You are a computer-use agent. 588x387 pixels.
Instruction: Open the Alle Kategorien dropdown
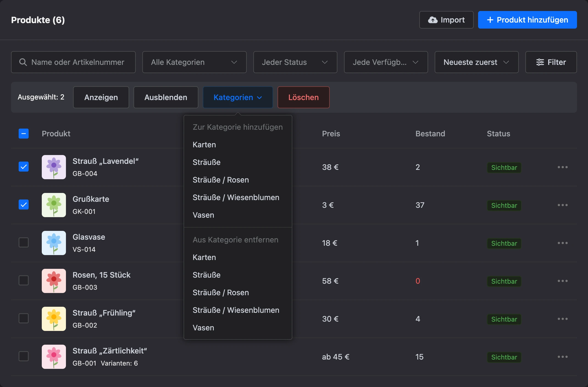tap(194, 62)
